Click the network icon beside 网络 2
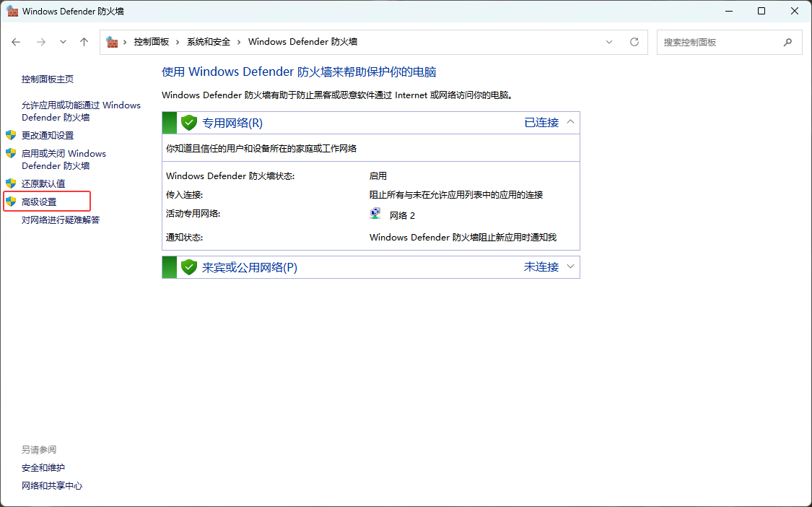 (375, 214)
